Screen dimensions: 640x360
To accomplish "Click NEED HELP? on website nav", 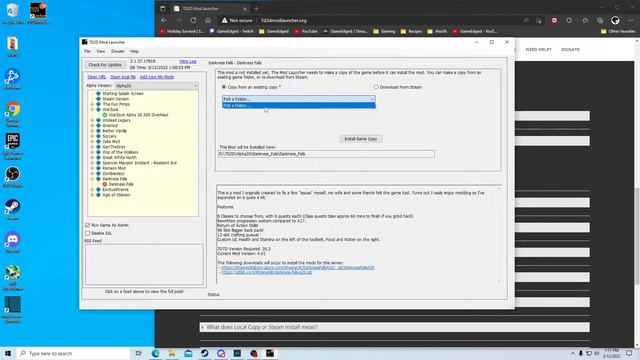I will tap(538, 49).
